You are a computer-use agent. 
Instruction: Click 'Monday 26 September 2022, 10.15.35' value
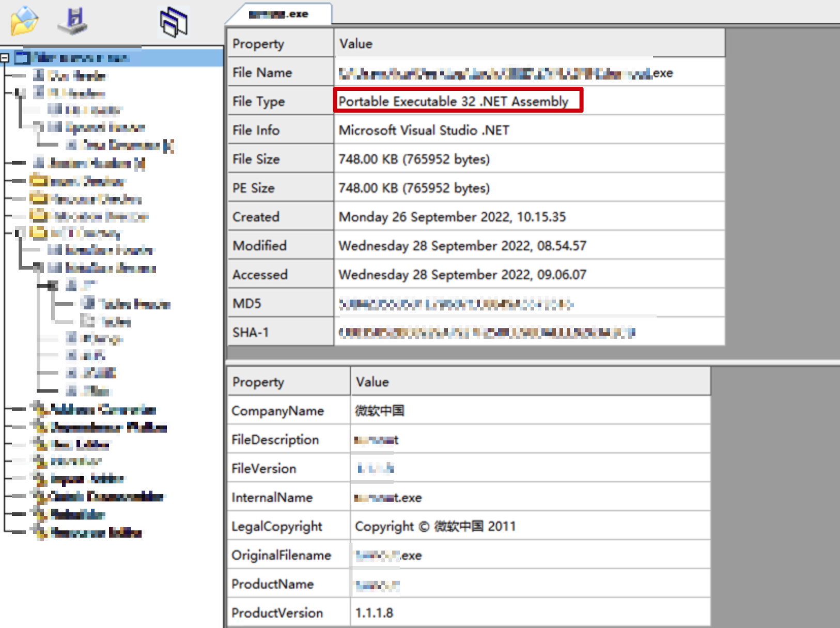click(x=452, y=217)
